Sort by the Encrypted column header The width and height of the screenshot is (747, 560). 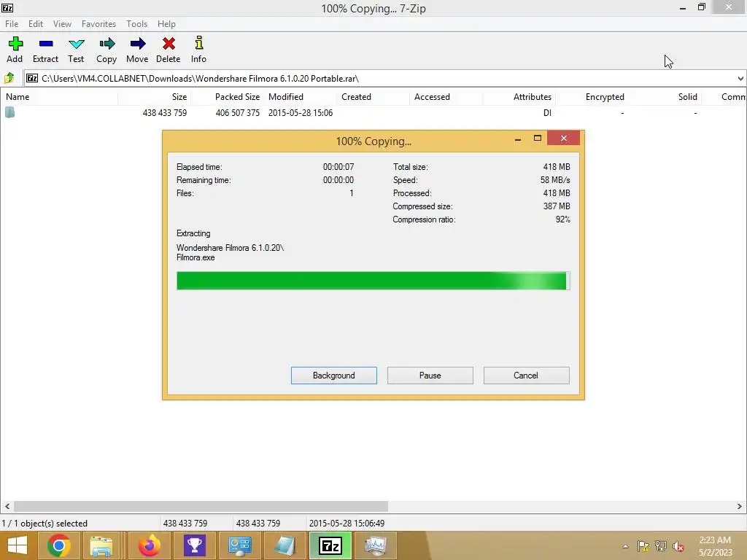tap(592, 97)
